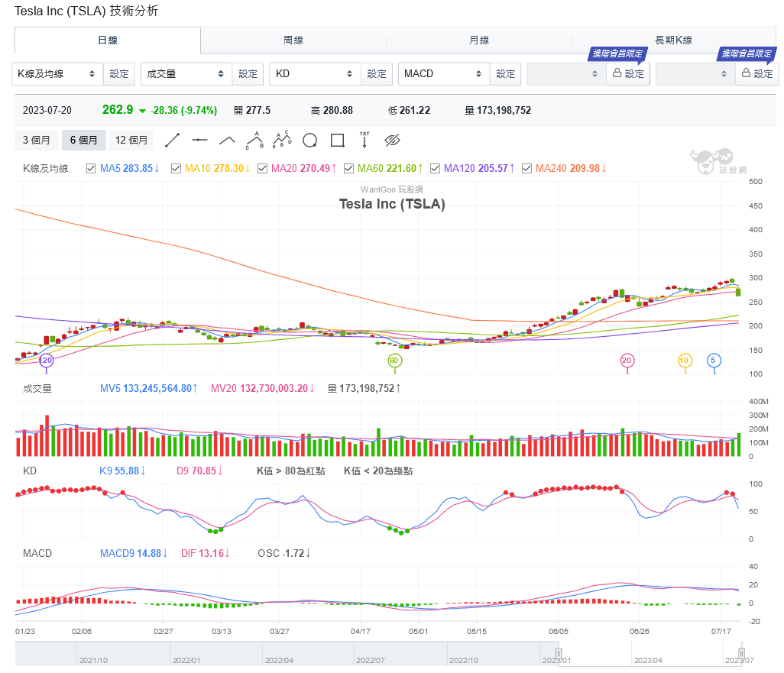Image resolution: width=784 pixels, height=673 pixels.
Task: Click the orange 10 marker on chart
Action: pos(685,360)
